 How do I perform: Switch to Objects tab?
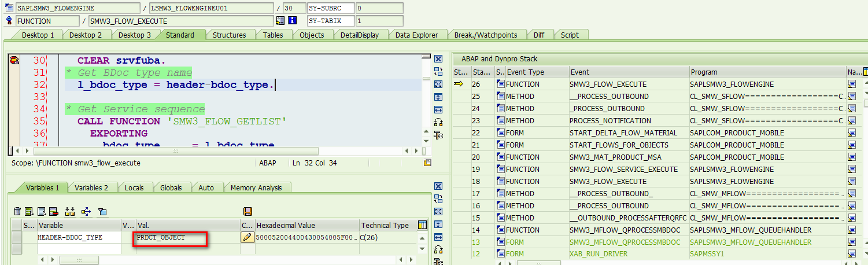click(x=312, y=35)
